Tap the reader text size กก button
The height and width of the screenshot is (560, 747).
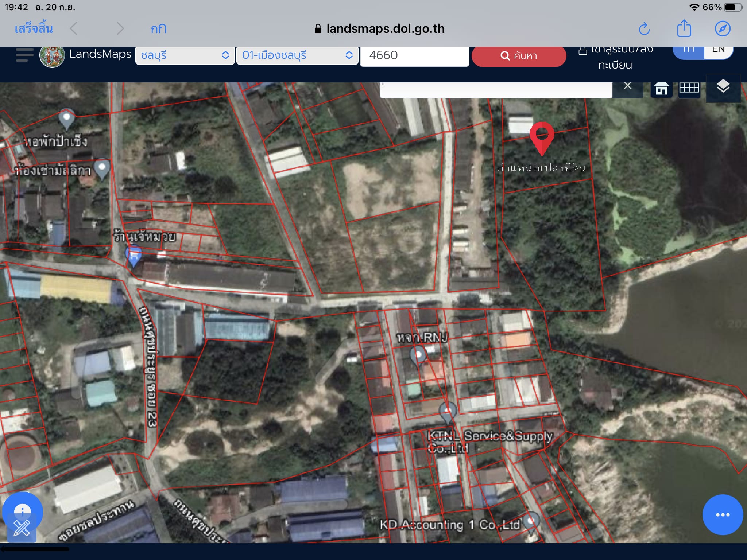(159, 29)
